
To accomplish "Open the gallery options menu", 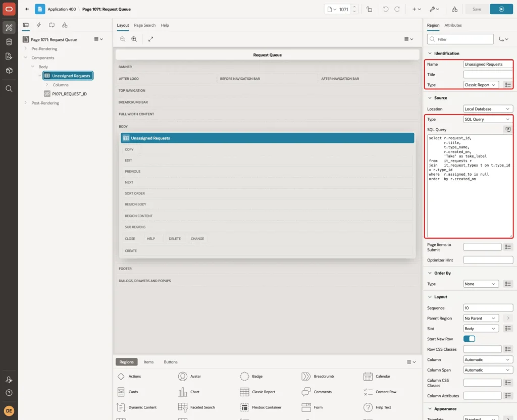I will 411,361.
